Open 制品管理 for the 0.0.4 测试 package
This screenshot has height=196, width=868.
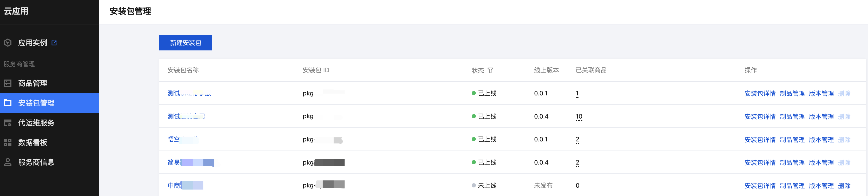coord(792,116)
